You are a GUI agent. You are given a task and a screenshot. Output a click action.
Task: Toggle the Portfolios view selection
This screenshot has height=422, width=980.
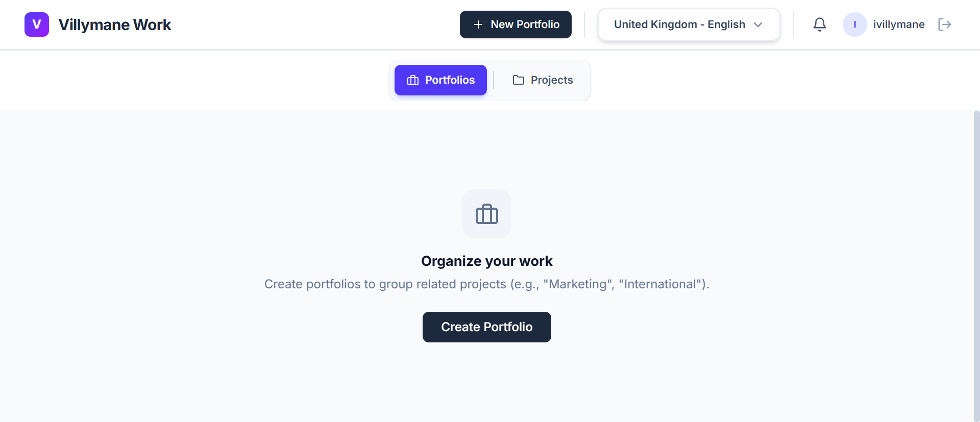440,80
